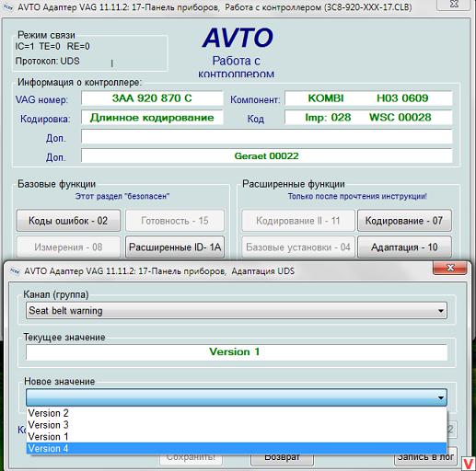
Task: Click the VAG номер field 3AA 920 870 C
Action: point(152,98)
